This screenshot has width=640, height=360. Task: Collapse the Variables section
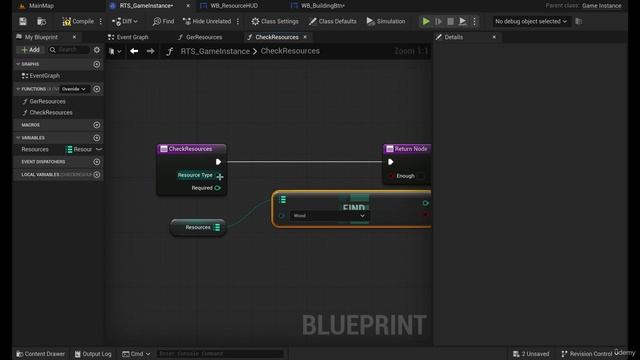click(x=18, y=138)
